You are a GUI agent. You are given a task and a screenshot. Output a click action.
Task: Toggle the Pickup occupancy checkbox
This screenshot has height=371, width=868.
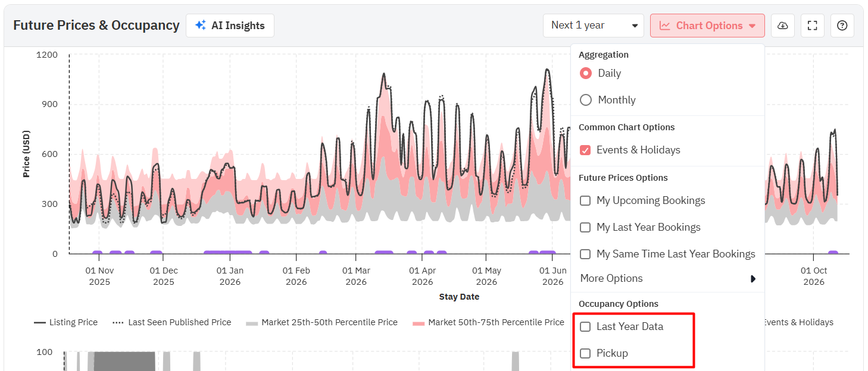pyautogui.click(x=585, y=353)
